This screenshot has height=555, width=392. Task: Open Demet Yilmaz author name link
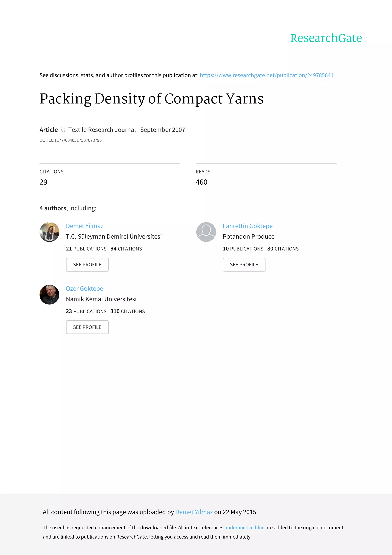(x=85, y=226)
